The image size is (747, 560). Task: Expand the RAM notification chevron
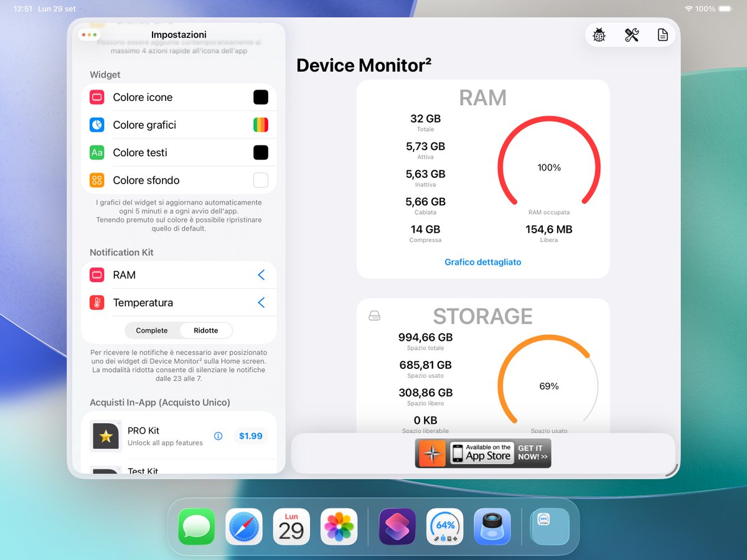pos(261,275)
